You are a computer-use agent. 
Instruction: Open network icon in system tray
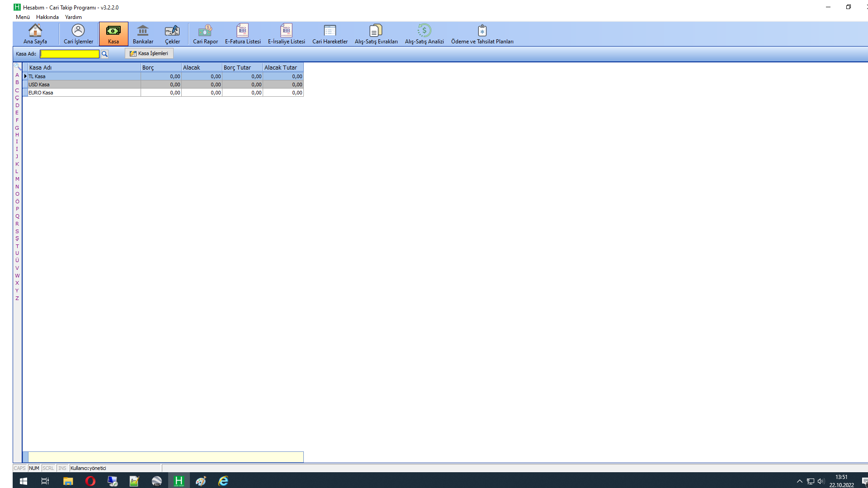(810, 481)
